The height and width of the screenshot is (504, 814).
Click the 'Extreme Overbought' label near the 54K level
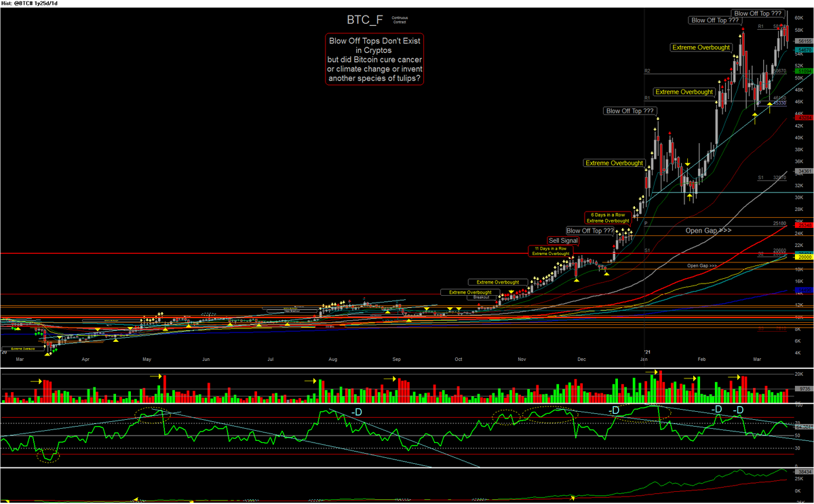click(701, 47)
